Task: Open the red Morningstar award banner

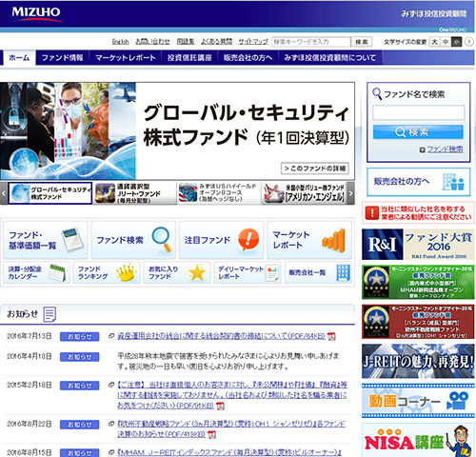Action: 418,322
